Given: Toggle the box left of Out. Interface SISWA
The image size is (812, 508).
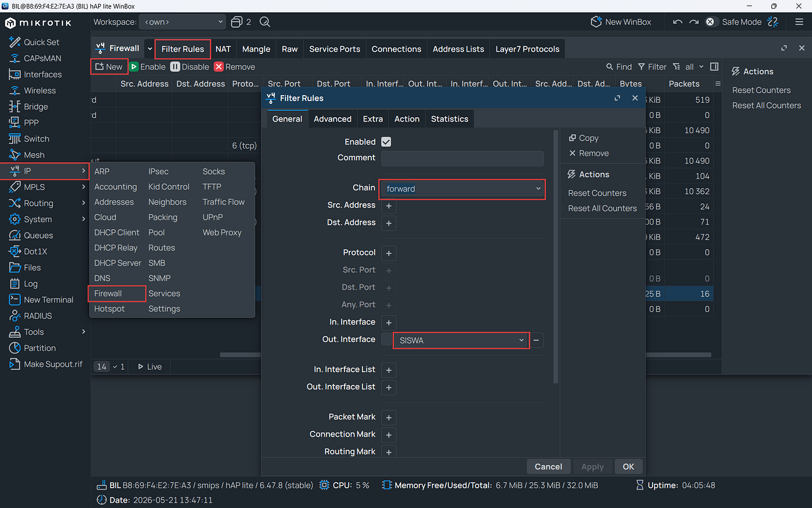Looking at the screenshot, I should [386, 340].
